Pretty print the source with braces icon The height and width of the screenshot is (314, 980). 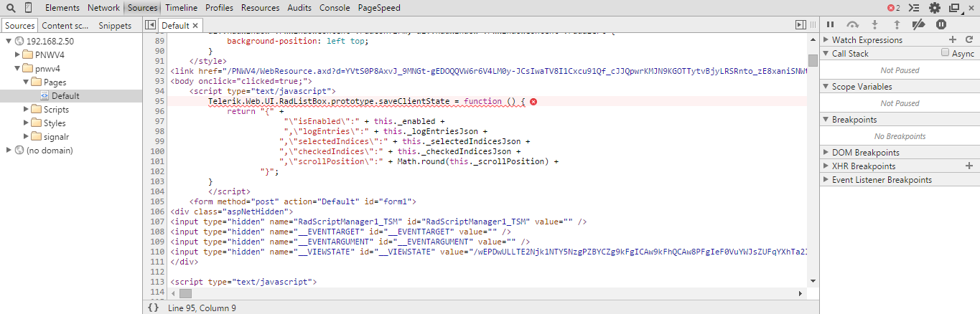[x=153, y=308]
